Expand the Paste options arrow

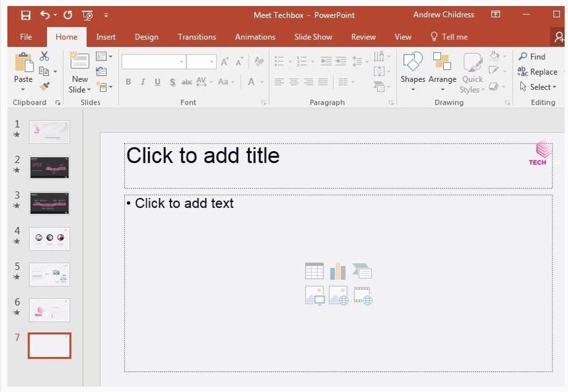[x=23, y=89]
